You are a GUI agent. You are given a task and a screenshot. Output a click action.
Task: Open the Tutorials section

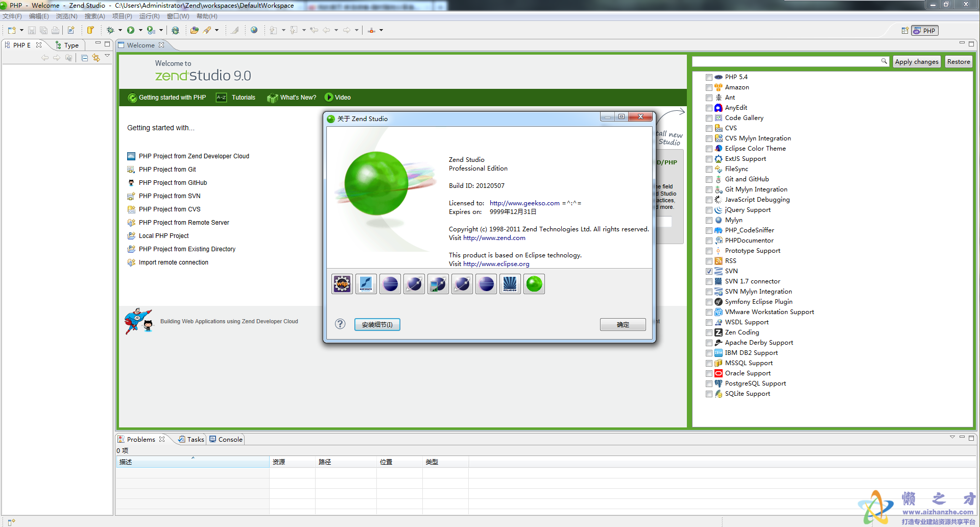pyautogui.click(x=236, y=98)
